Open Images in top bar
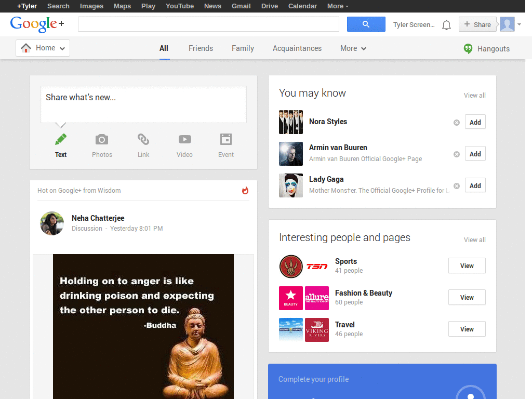Viewport: 532px width, 399px height. 91,6
